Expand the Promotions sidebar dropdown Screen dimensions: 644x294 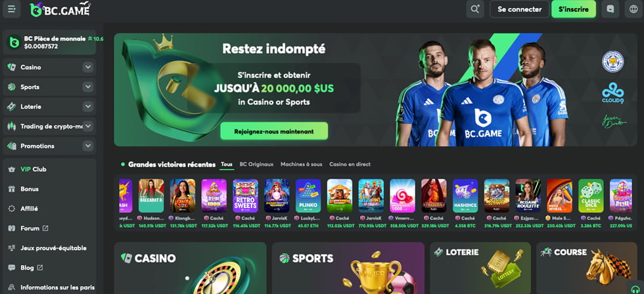88,146
